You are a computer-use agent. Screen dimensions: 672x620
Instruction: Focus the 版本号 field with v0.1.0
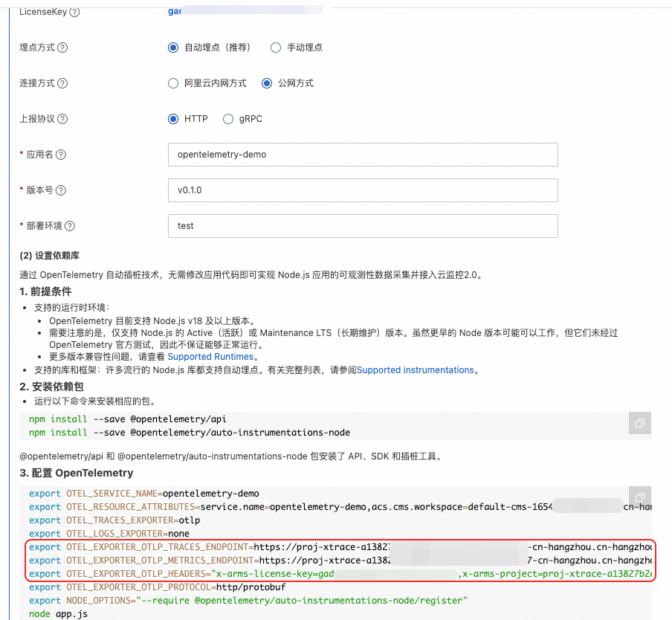[x=363, y=190]
